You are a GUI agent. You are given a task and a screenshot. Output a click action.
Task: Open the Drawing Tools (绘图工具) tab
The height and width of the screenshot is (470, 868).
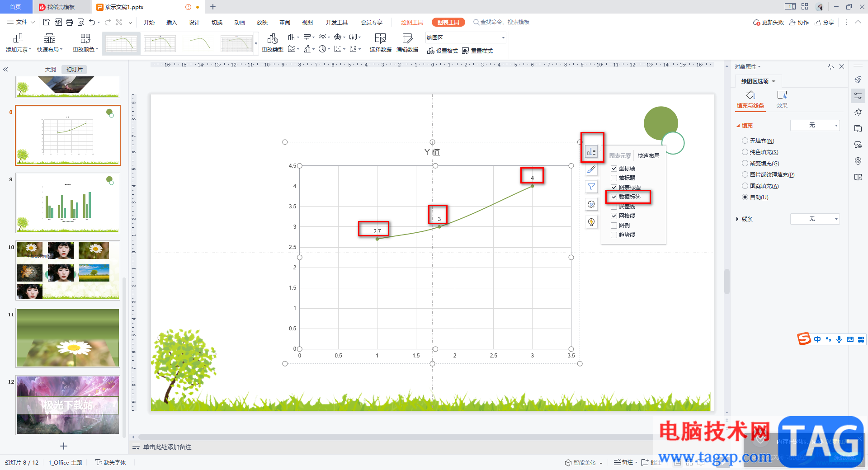[x=412, y=22]
